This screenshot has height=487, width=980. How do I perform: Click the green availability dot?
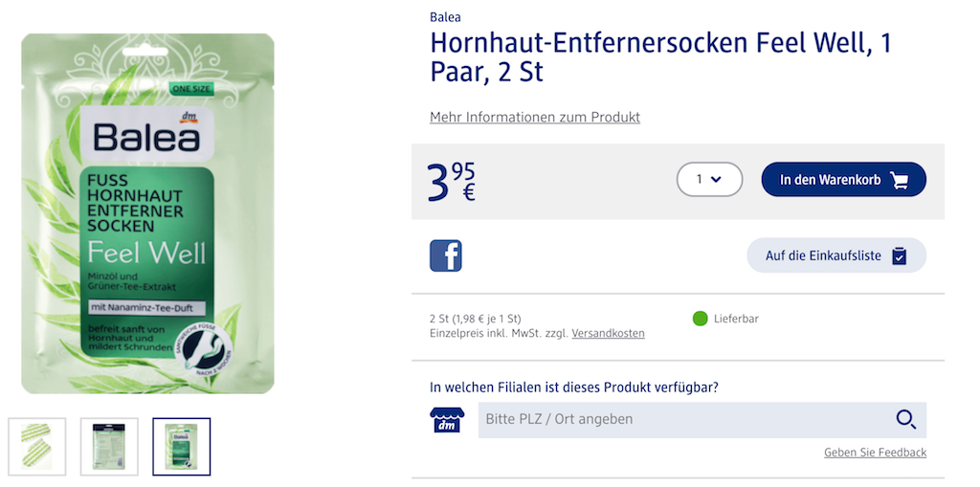point(700,319)
